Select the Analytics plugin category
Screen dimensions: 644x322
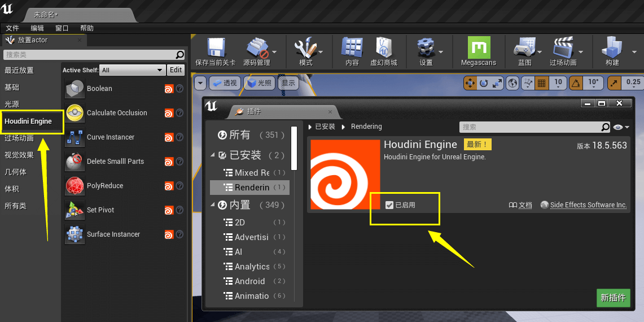[250, 267]
